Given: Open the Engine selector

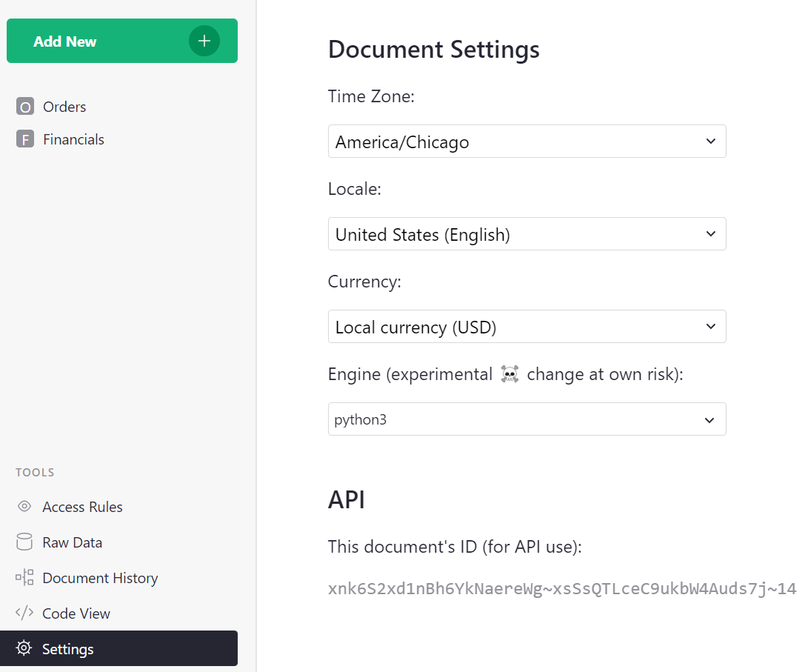Looking at the screenshot, I should point(527,419).
